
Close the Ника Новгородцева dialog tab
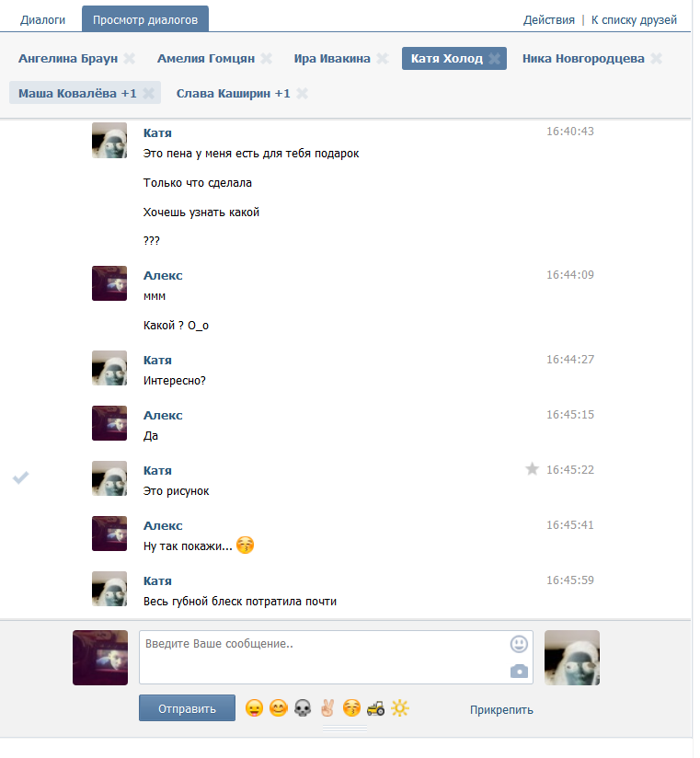pyautogui.click(x=657, y=59)
